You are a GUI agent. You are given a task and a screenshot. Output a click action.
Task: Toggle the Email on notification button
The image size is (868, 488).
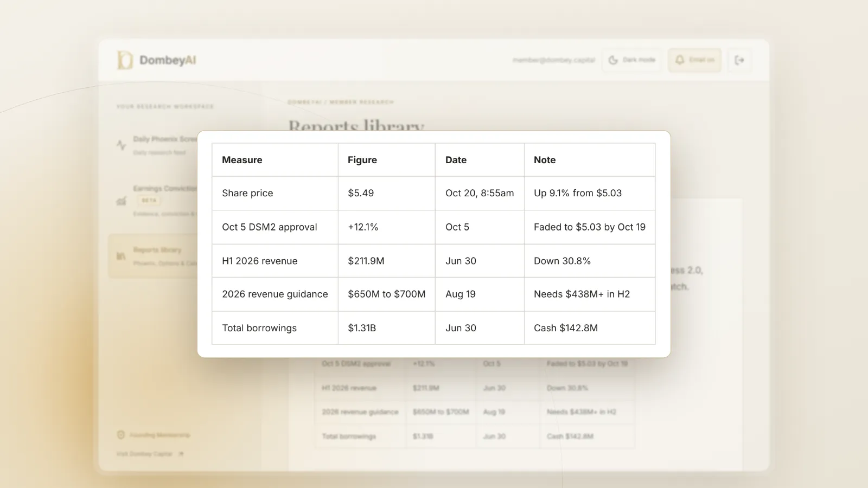pos(694,60)
